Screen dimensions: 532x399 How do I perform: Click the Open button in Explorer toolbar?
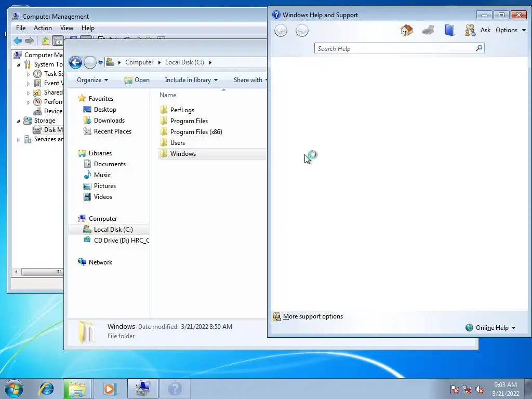click(137, 79)
